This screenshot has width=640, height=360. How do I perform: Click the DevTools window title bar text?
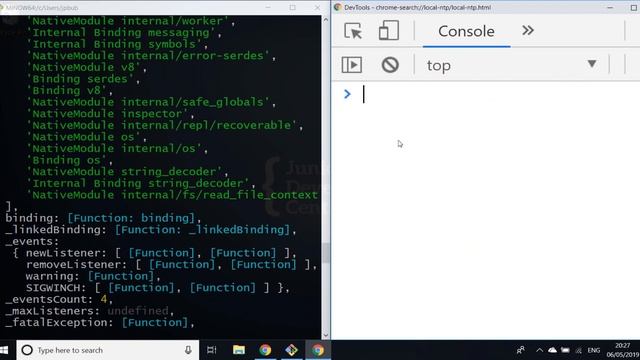pos(417,7)
